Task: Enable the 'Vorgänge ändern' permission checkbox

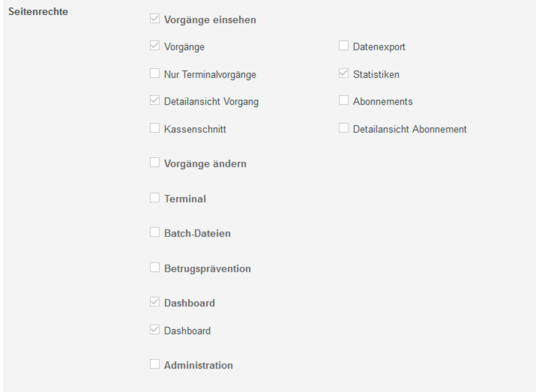Action: point(155,162)
